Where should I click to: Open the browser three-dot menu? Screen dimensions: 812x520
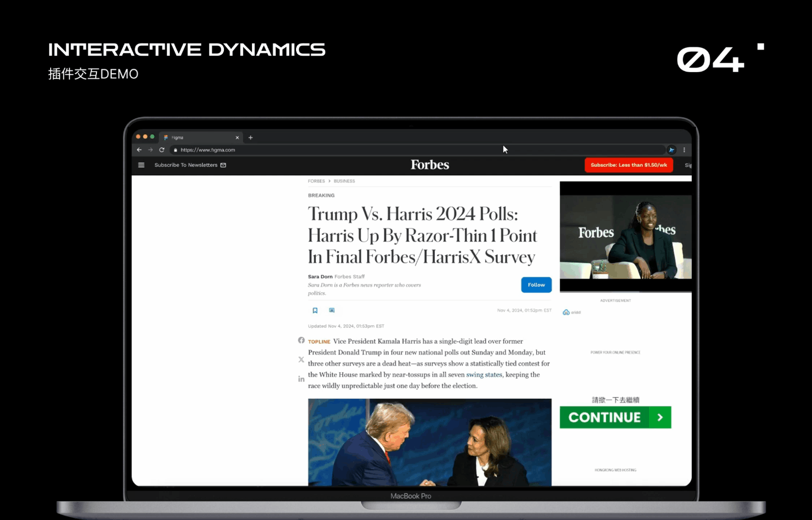(x=684, y=150)
